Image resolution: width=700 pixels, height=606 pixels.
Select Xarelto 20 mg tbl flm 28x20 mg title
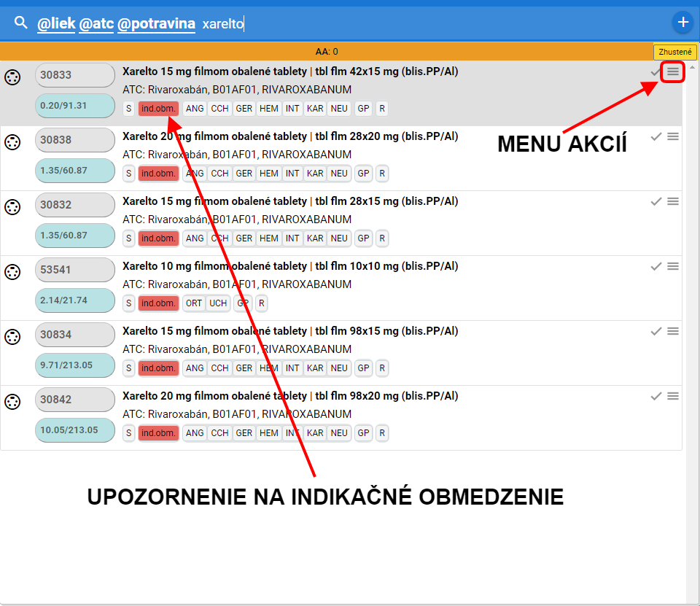click(290, 136)
